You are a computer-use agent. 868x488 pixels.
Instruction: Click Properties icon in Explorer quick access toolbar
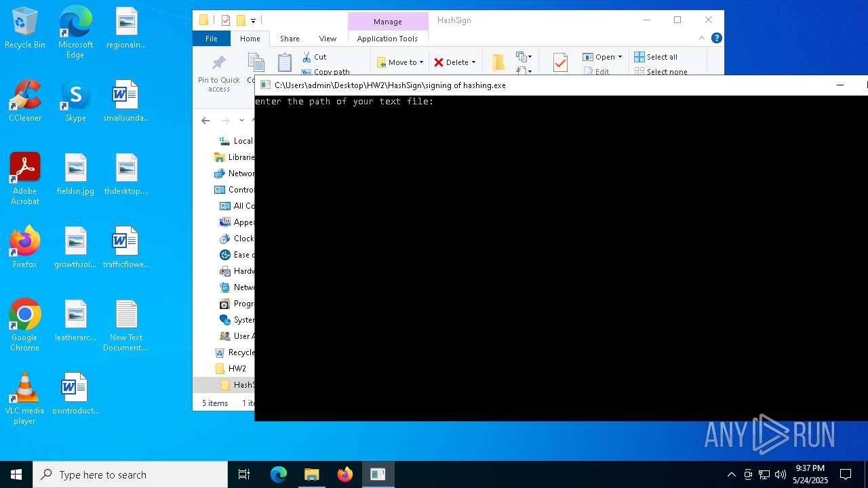coord(226,20)
